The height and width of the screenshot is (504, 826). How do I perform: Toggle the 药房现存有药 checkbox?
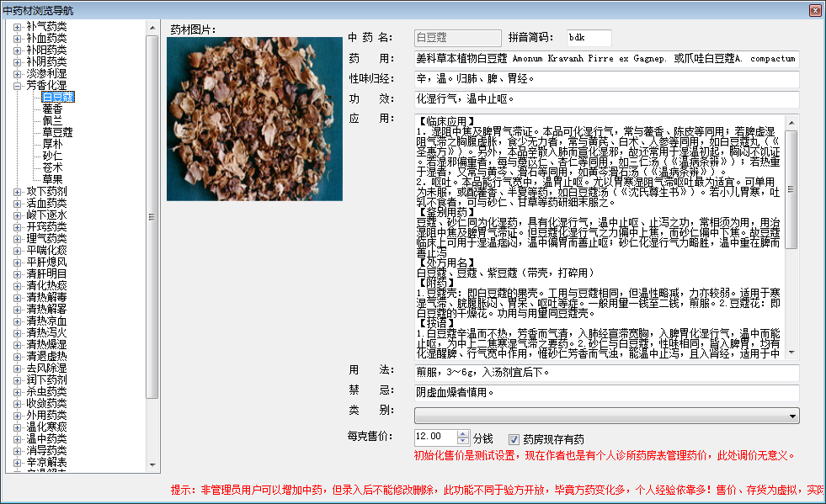[514, 439]
